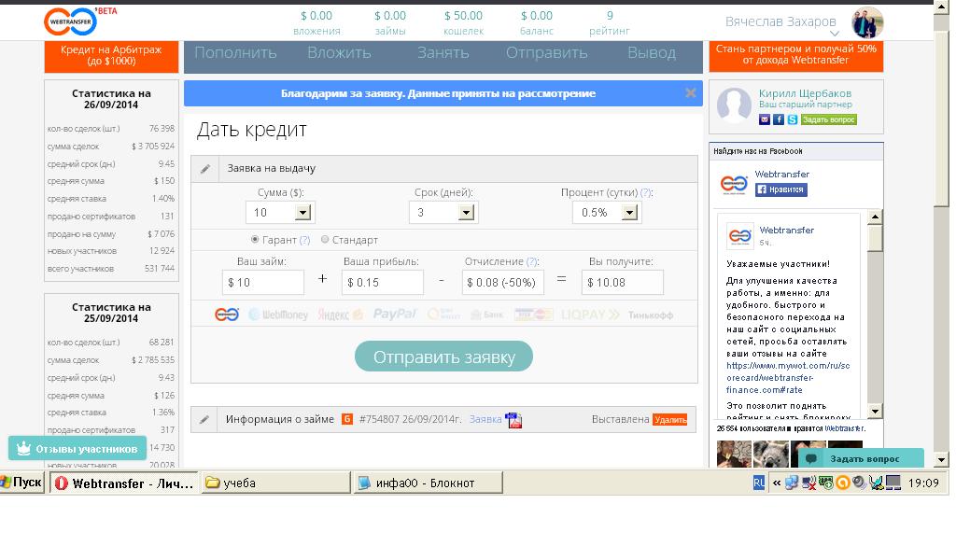
Task: Click the chat bubble icon on the bottom 'Задать вопрос'
Action: (811, 459)
